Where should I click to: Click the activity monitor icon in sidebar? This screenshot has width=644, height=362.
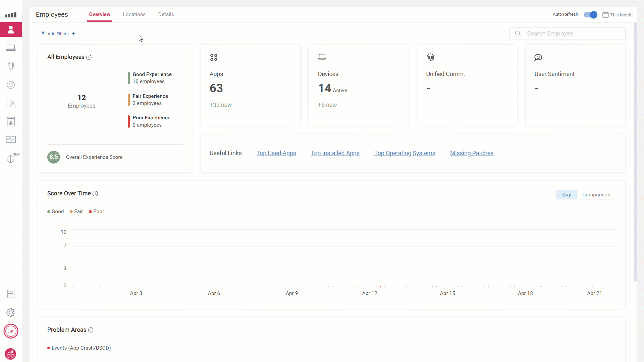11,140
